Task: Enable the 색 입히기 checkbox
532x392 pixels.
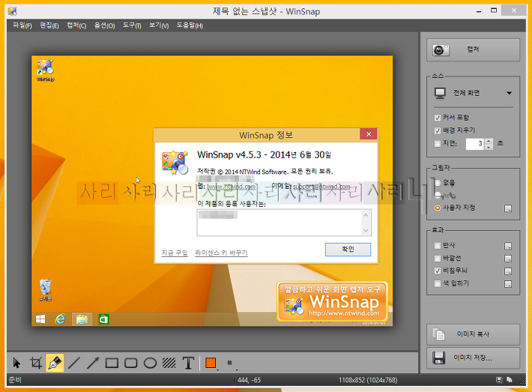Action: click(x=438, y=283)
